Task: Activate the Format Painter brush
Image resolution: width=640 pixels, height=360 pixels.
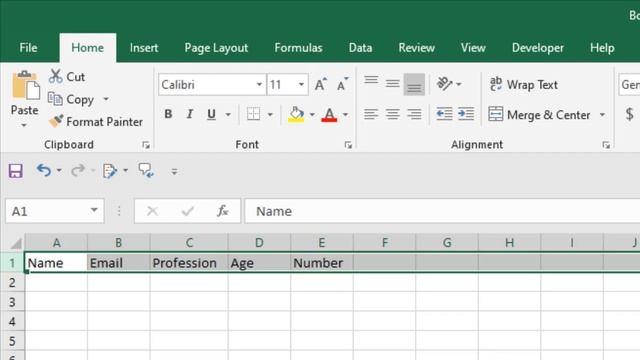Action: (96, 122)
